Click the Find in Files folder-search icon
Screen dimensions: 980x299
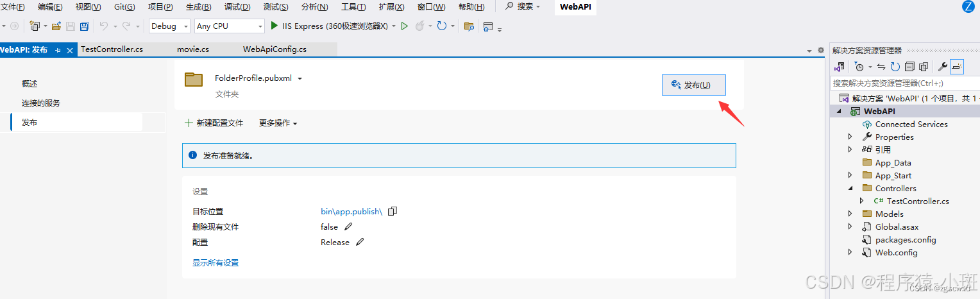point(469,26)
